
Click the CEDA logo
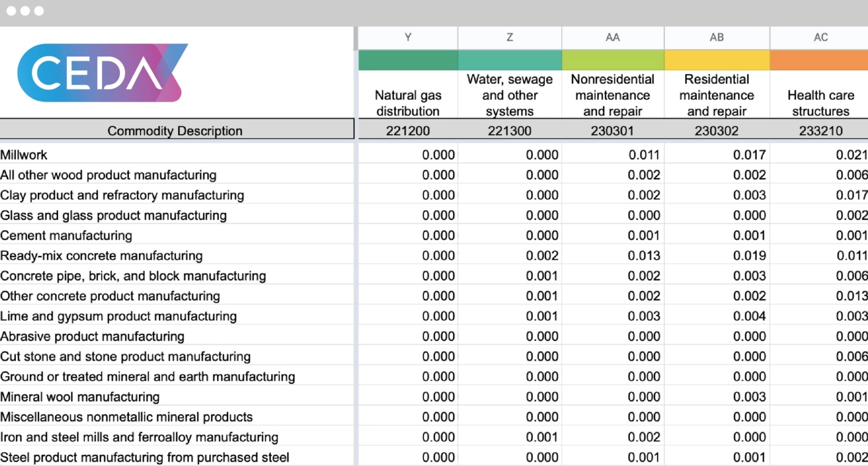pos(102,72)
